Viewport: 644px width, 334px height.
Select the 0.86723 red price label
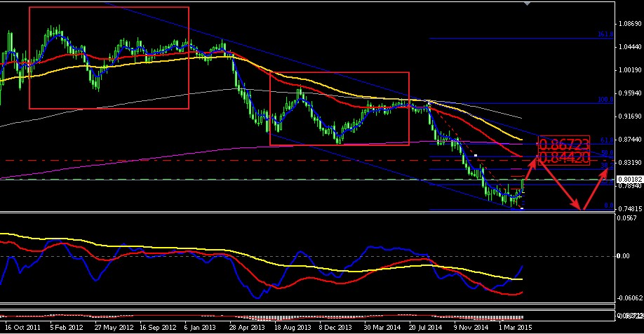point(564,145)
